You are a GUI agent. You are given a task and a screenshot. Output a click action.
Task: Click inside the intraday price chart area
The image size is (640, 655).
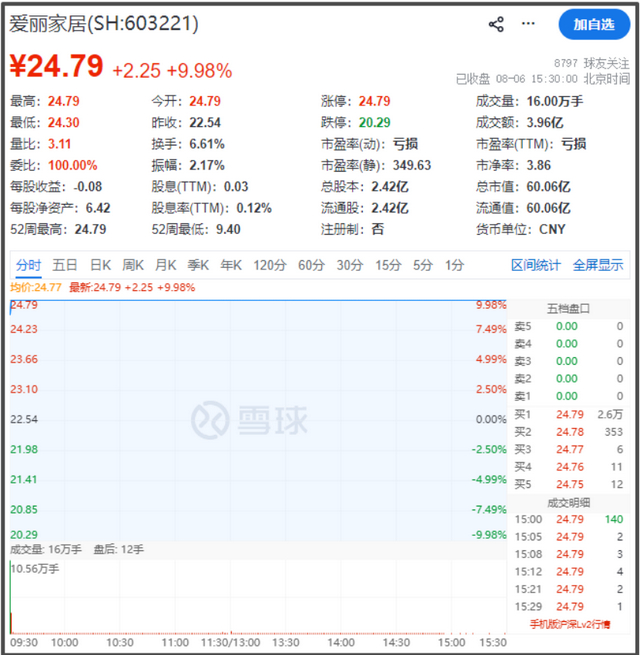point(258,420)
